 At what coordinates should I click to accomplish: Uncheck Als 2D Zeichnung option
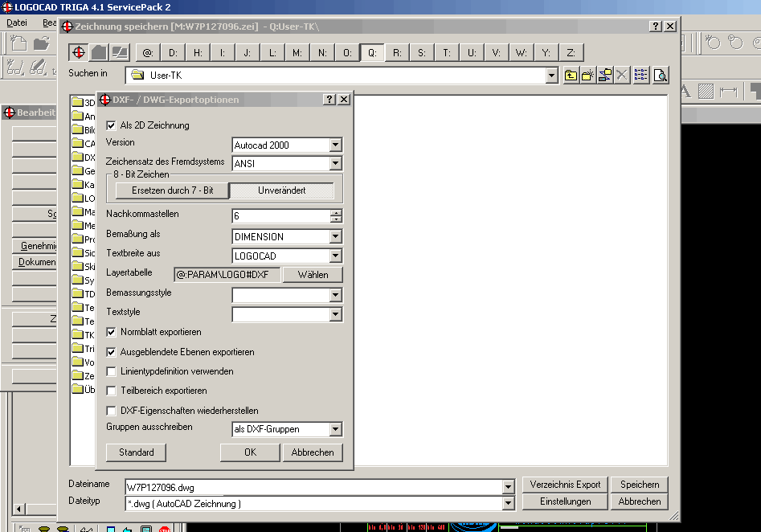(111, 125)
